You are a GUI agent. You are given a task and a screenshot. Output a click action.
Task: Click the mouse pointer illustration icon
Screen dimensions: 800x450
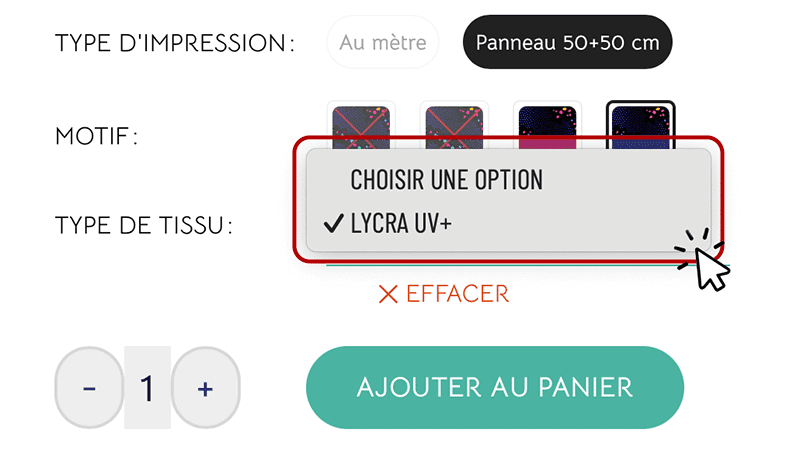tap(703, 260)
